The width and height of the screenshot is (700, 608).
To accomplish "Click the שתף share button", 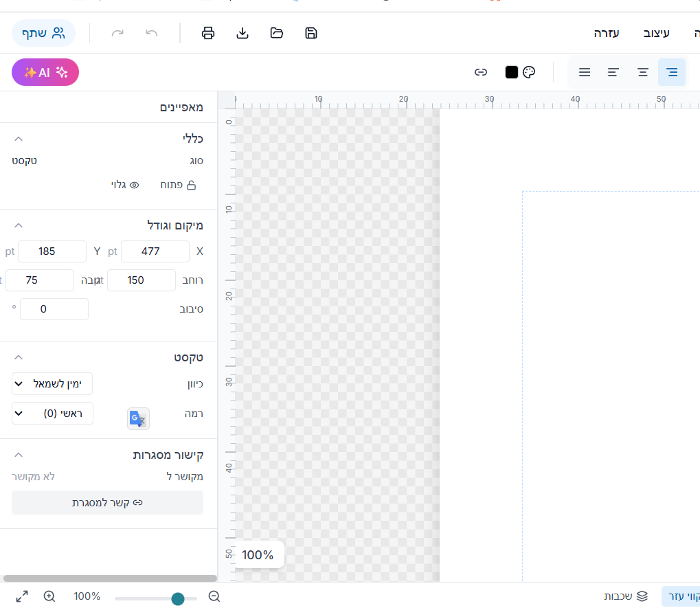I will [43, 33].
